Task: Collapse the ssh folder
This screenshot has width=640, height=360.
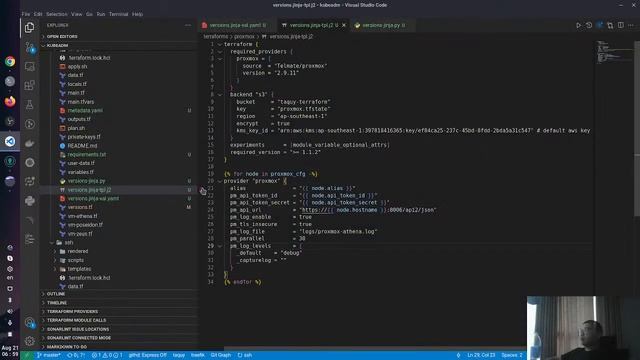Action: click(x=118, y=242)
